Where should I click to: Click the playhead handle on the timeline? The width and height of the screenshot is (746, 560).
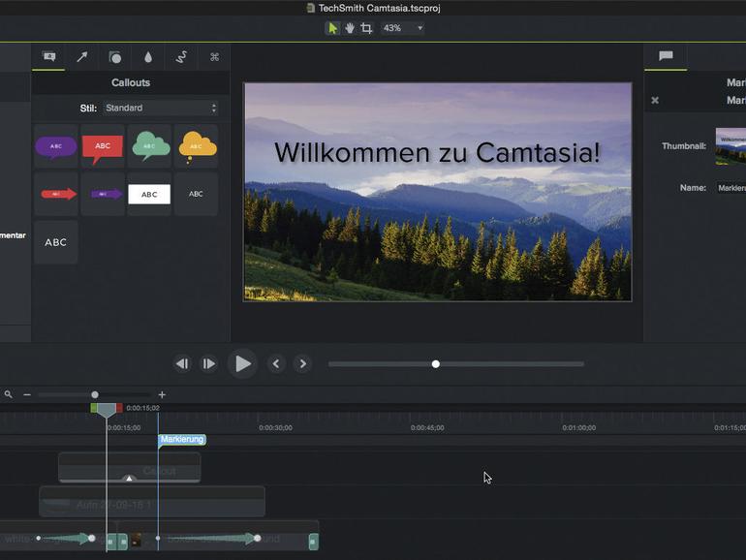click(107, 410)
